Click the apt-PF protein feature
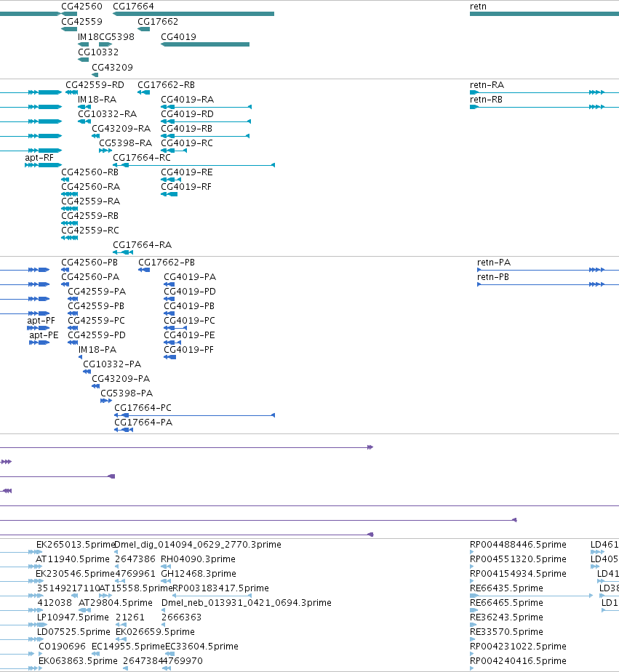 38,328
